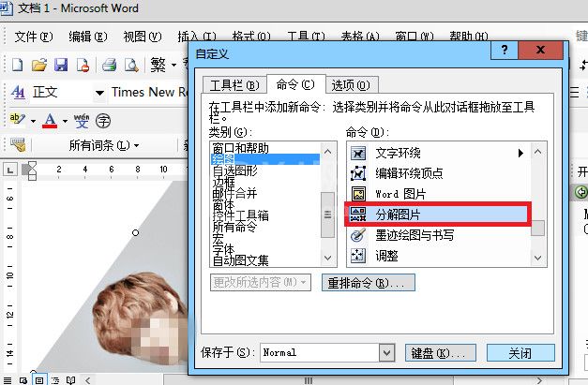Select 窗口和帮助 category

pos(265,148)
